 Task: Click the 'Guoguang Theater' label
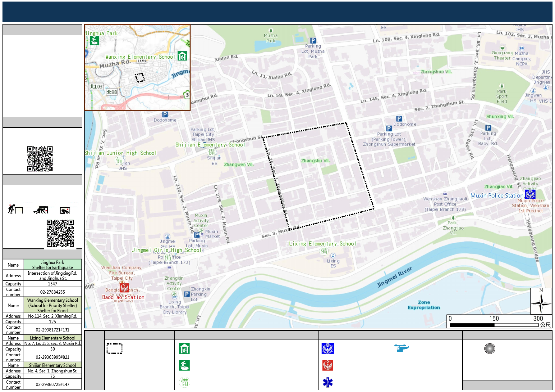(x=502, y=55)
